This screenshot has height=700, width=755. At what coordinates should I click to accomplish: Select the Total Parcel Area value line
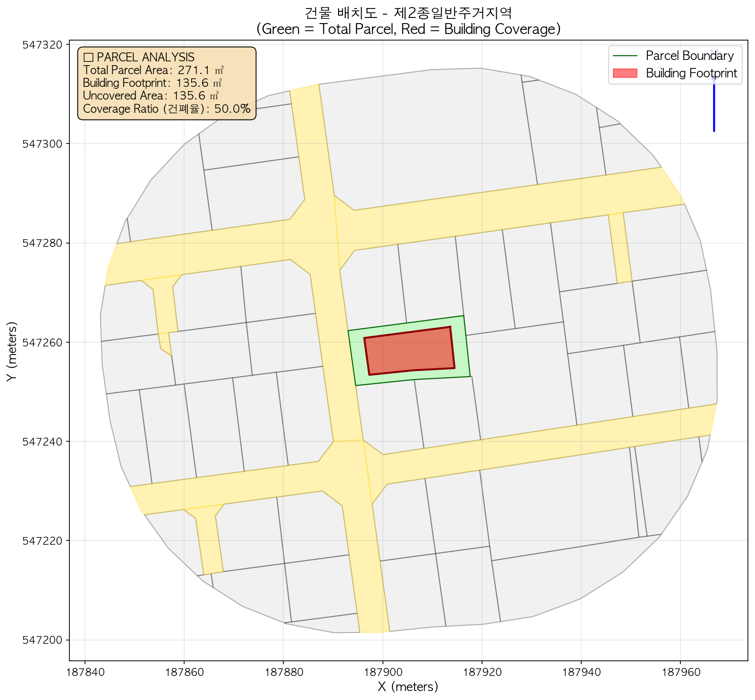[153, 70]
